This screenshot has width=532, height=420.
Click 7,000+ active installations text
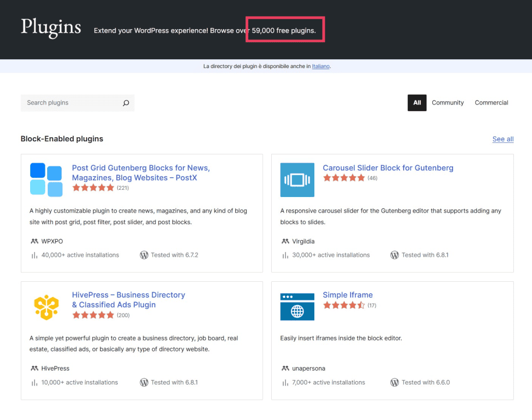pos(328,382)
